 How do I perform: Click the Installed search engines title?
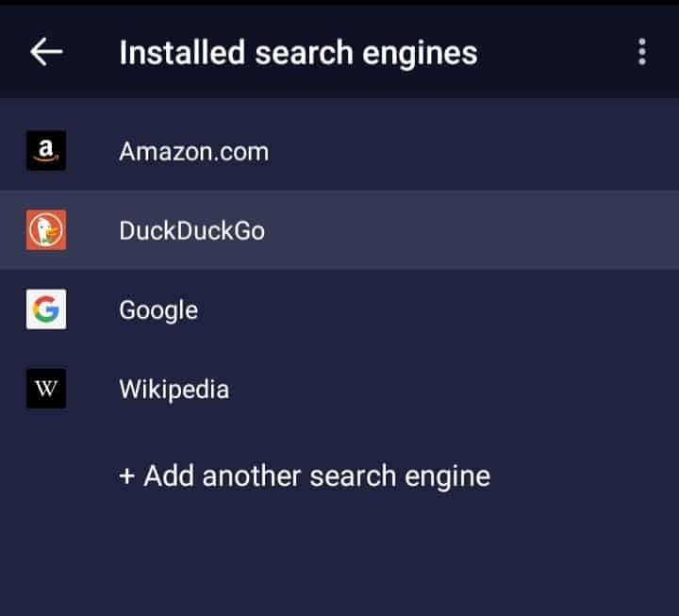[298, 53]
